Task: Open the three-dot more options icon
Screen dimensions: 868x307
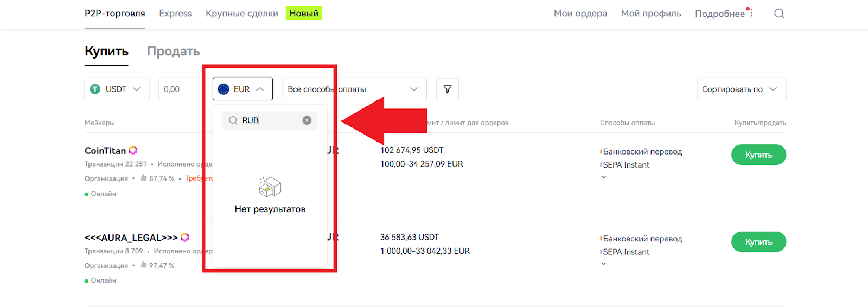Action: click(x=751, y=13)
